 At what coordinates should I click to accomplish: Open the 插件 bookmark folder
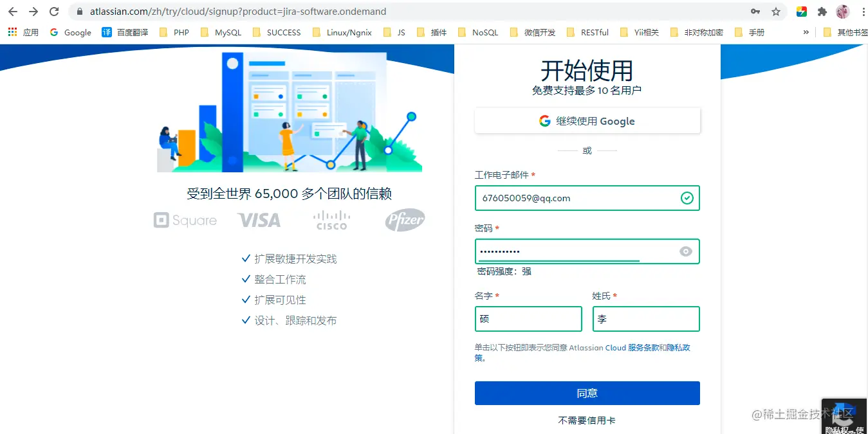[432, 32]
